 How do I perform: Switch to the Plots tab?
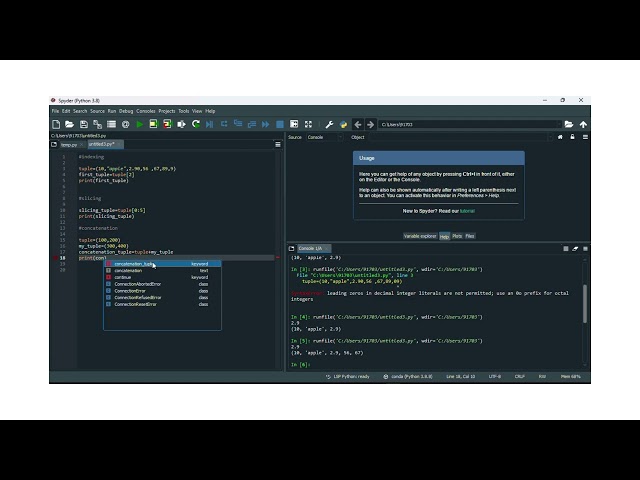pyautogui.click(x=457, y=236)
